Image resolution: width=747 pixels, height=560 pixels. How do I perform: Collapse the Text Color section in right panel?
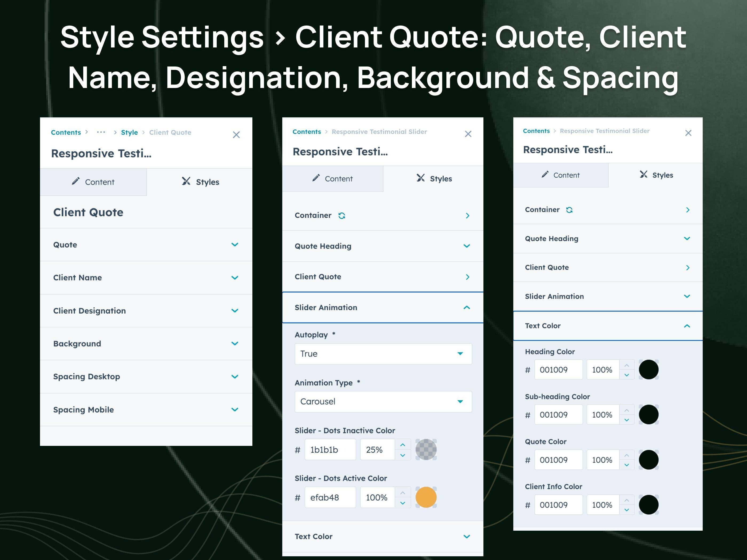coord(687,326)
